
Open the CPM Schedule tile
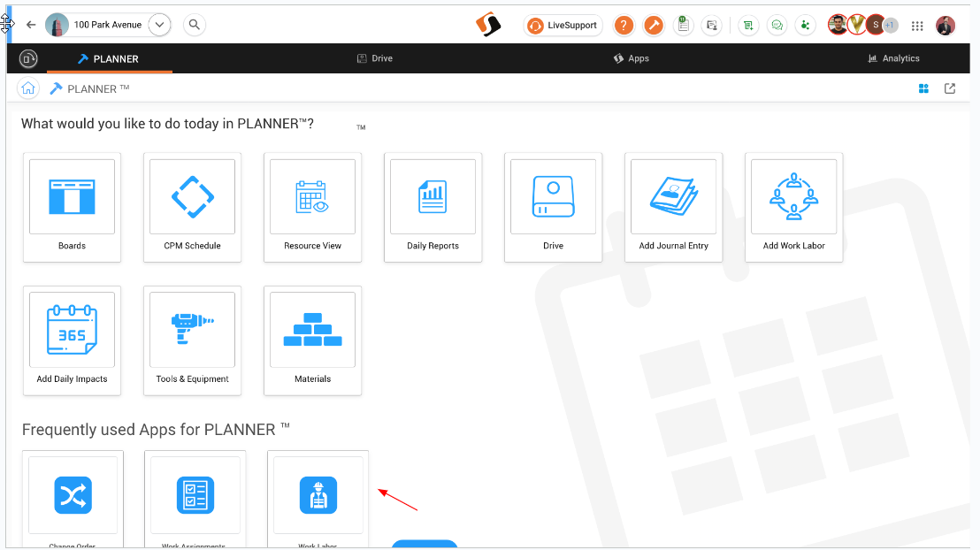tap(193, 207)
